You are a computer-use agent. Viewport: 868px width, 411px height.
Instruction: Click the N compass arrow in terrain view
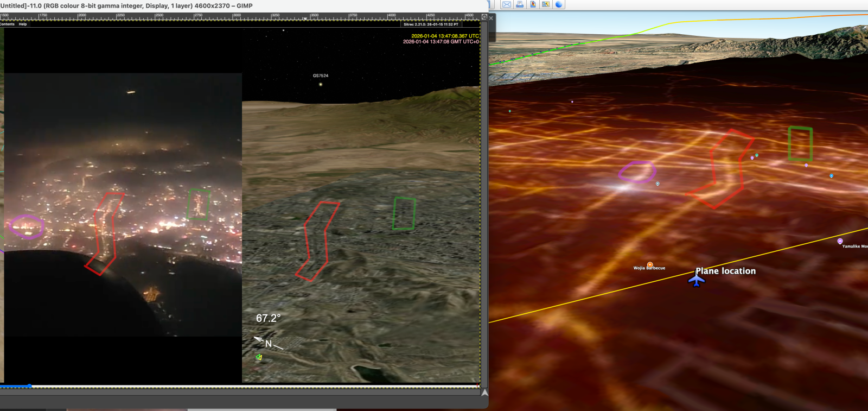click(x=268, y=343)
